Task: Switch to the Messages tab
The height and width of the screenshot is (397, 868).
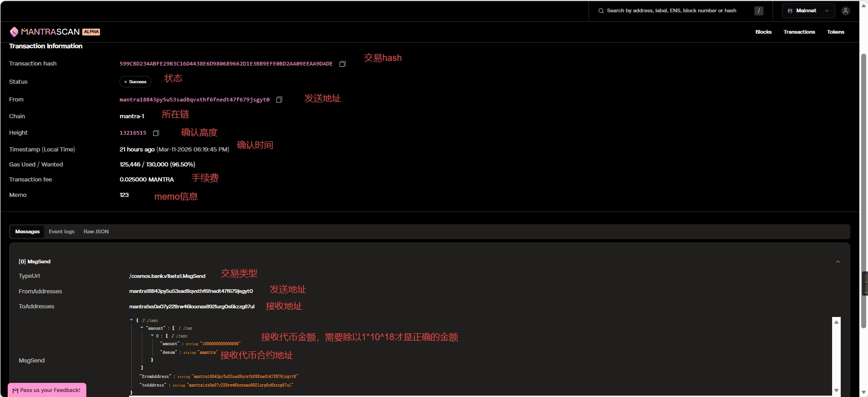Action: click(x=27, y=232)
